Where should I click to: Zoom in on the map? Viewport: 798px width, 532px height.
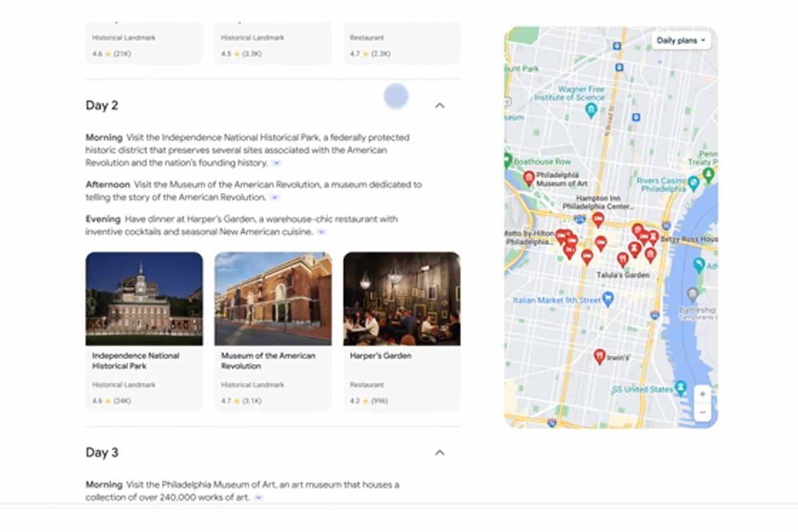[702, 394]
